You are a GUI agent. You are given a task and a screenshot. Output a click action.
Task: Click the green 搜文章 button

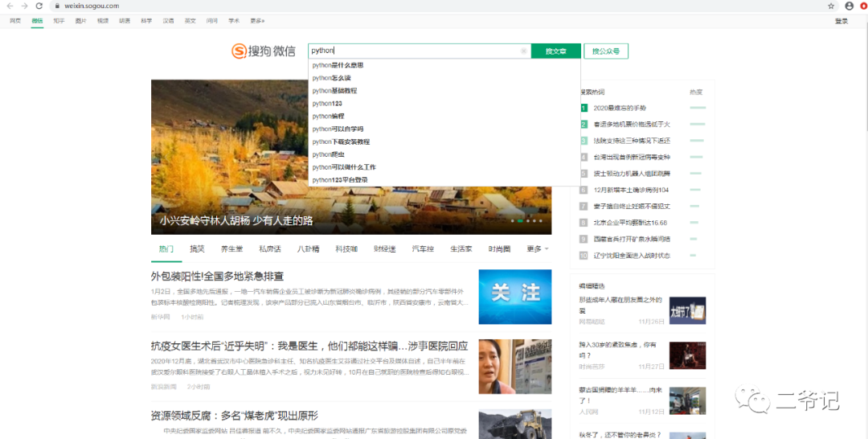click(556, 51)
